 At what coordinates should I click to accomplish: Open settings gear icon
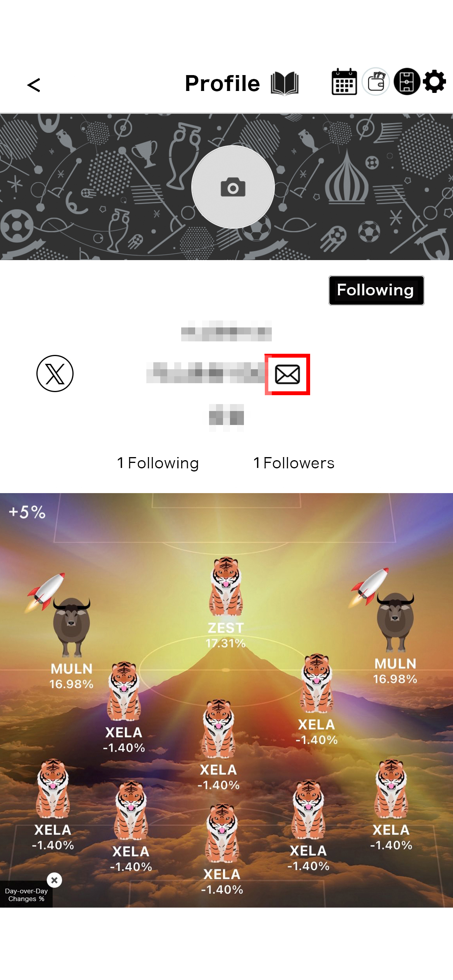coord(434,81)
